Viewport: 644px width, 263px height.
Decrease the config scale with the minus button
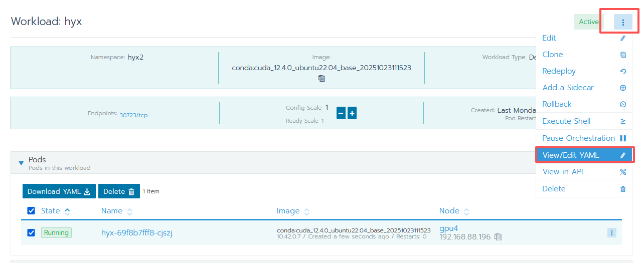pos(341,113)
